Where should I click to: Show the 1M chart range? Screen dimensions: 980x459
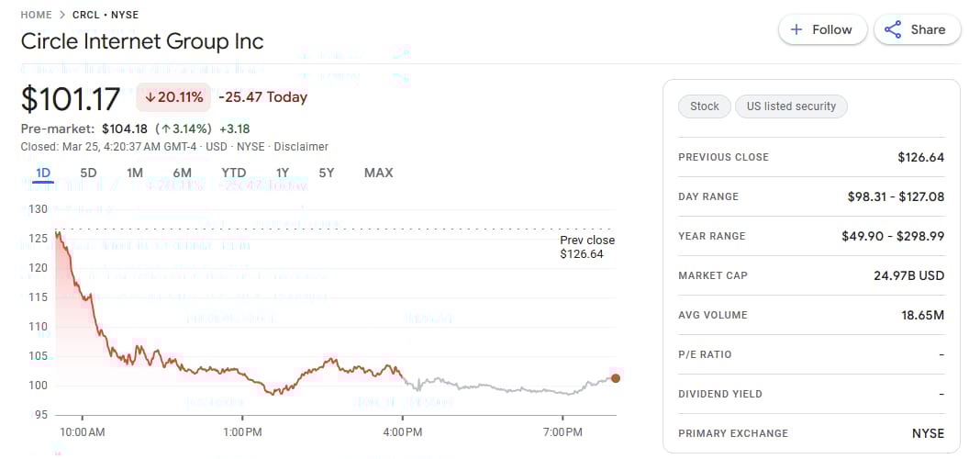point(135,173)
